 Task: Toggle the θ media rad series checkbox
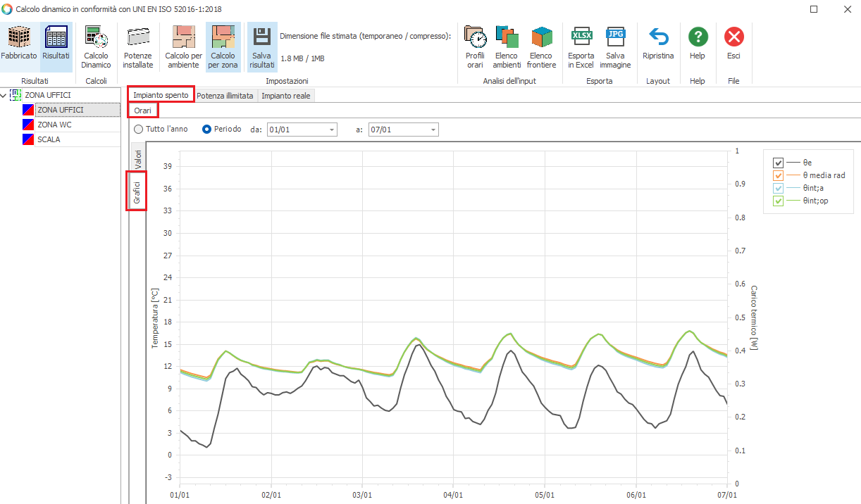tap(779, 175)
